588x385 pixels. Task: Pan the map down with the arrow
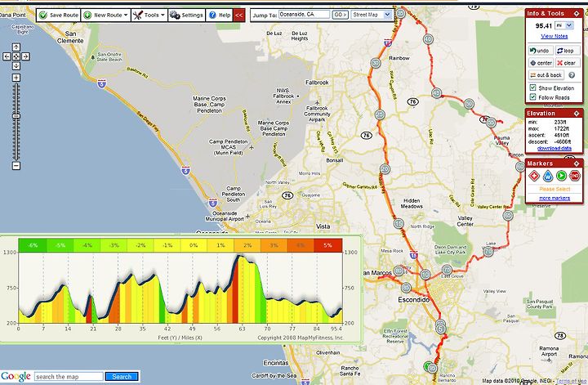click(x=16, y=65)
